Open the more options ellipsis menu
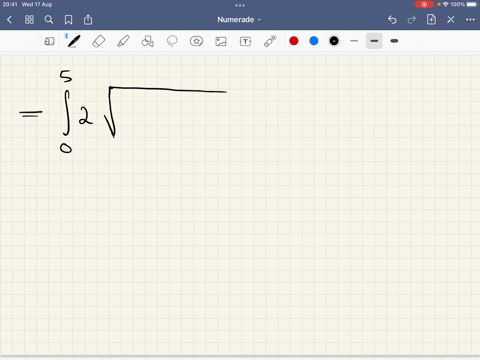 pyautogui.click(x=470, y=20)
